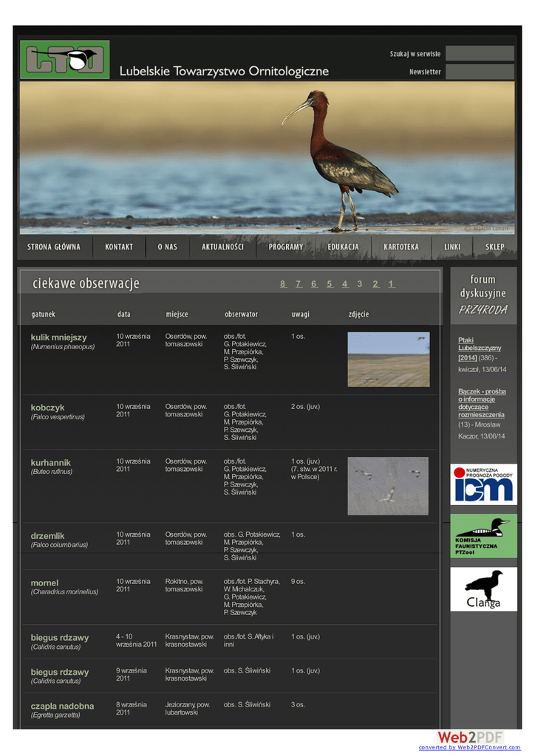Screen dimensions: 535x756
Task: Select the Kartoteka menu item
Action: coord(401,247)
